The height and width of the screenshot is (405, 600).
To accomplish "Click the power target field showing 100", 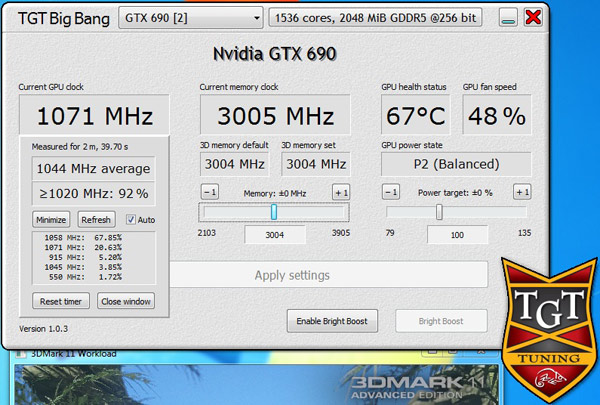I will point(456,235).
